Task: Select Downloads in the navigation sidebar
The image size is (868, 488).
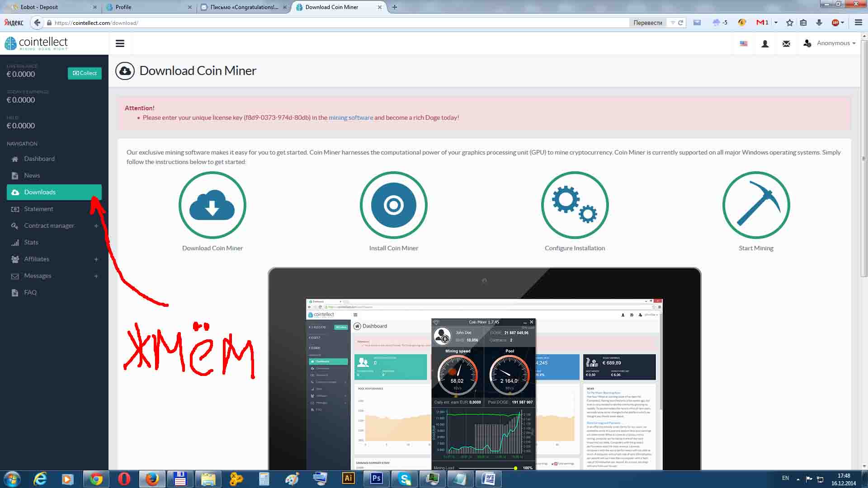Action: tap(54, 192)
